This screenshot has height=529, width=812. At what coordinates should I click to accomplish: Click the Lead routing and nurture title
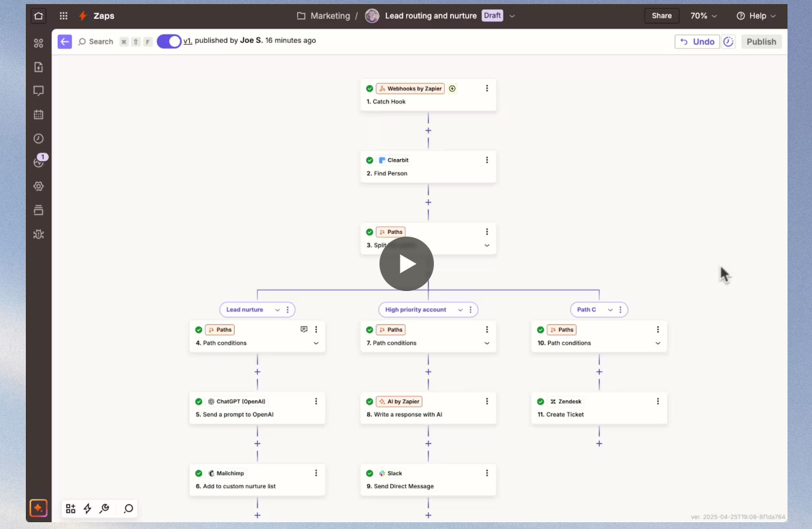(x=431, y=16)
